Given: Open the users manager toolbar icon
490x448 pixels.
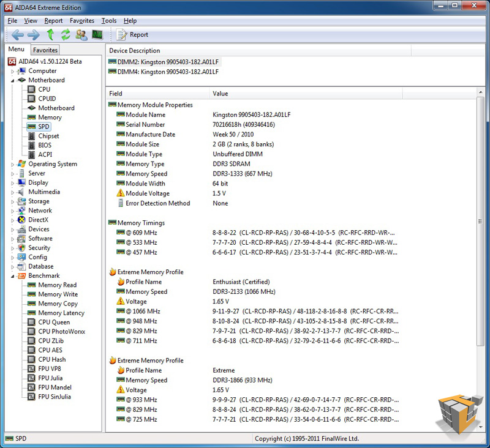Looking at the screenshot, I should point(81,35).
